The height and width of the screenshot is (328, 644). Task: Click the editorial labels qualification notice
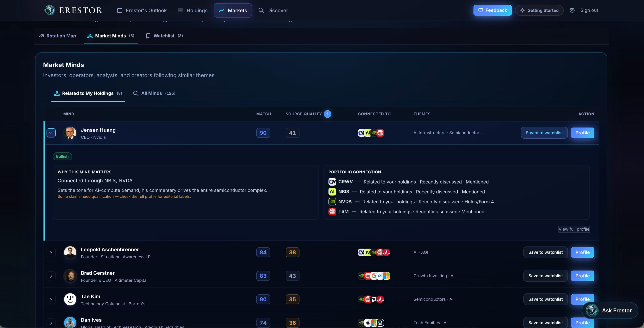[124, 196]
